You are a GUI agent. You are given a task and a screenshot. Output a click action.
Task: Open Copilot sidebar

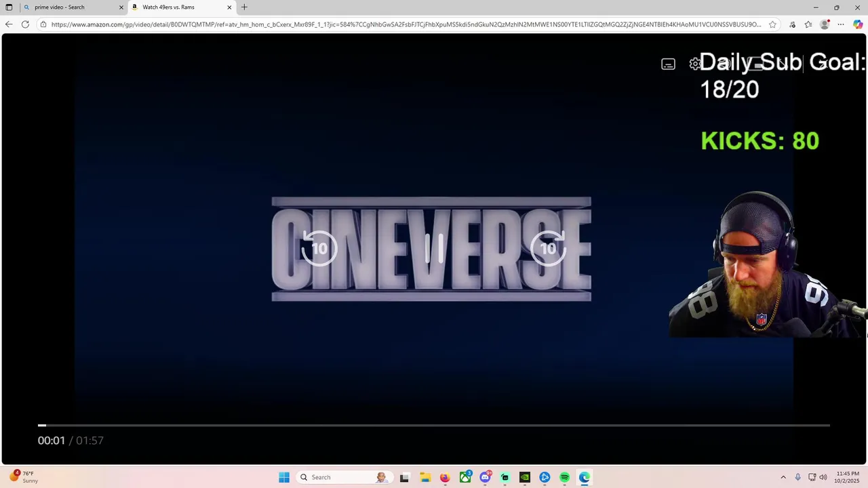(x=858, y=24)
